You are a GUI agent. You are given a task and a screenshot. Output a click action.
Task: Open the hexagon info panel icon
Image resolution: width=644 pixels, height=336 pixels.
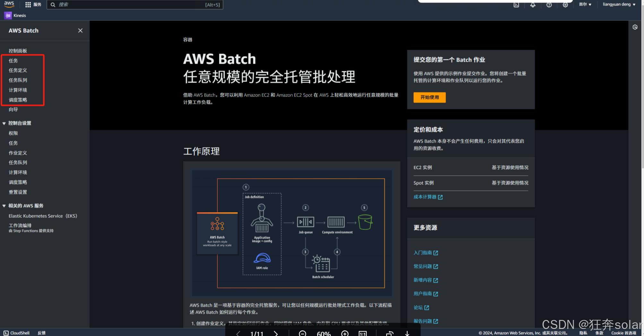(x=635, y=27)
